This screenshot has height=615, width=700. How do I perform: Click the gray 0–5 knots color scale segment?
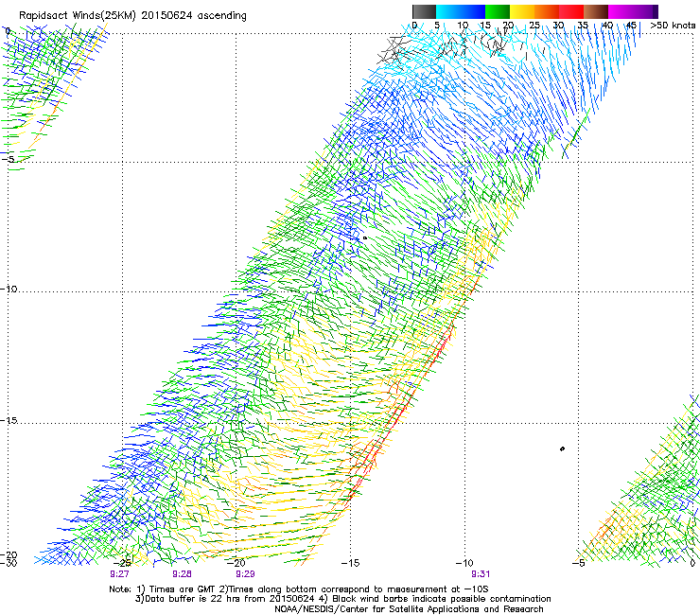point(424,11)
